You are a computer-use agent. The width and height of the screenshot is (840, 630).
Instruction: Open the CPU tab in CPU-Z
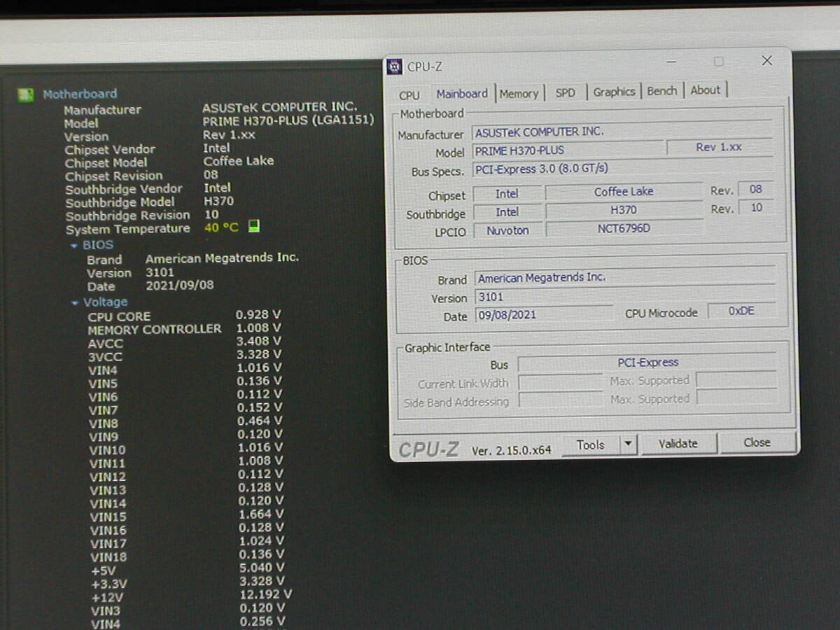point(409,95)
